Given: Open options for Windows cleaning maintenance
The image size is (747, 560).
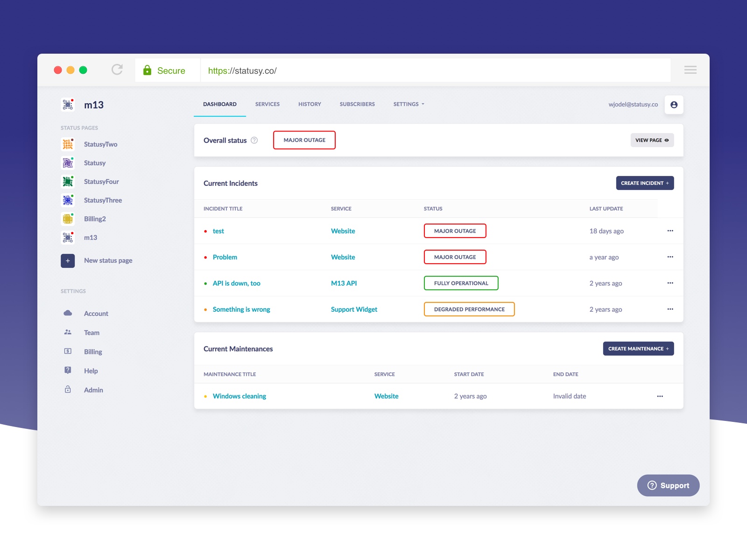Looking at the screenshot, I should click(x=660, y=396).
